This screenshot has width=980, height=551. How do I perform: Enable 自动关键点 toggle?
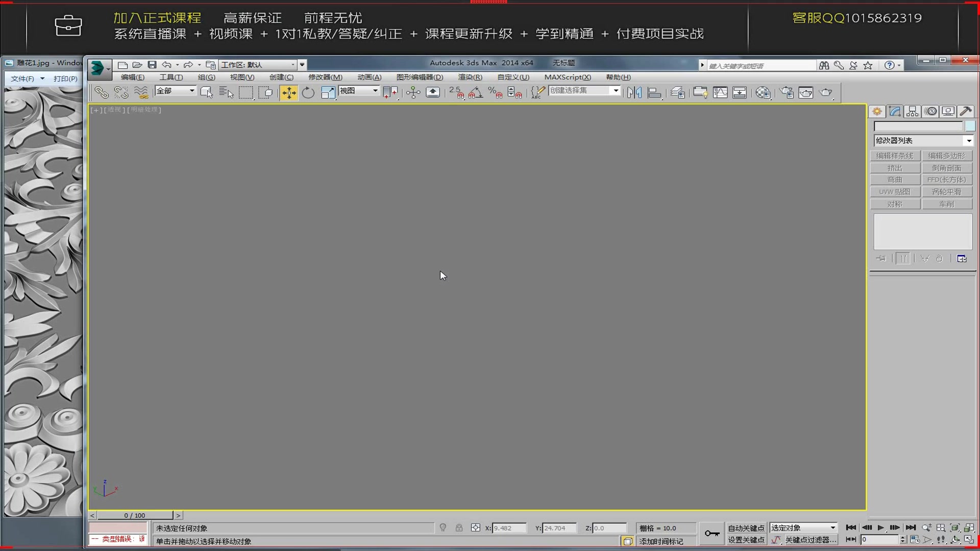click(745, 528)
